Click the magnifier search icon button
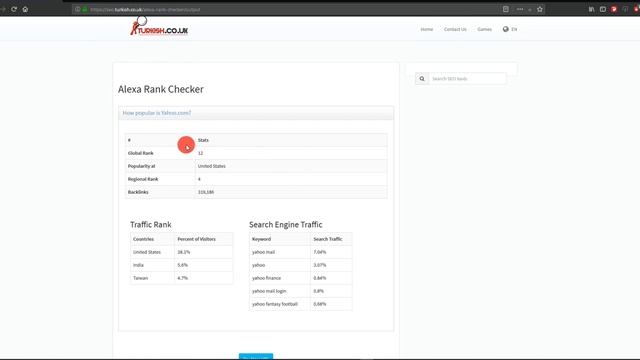Viewport: 640px width, 360px height. tap(422, 79)
